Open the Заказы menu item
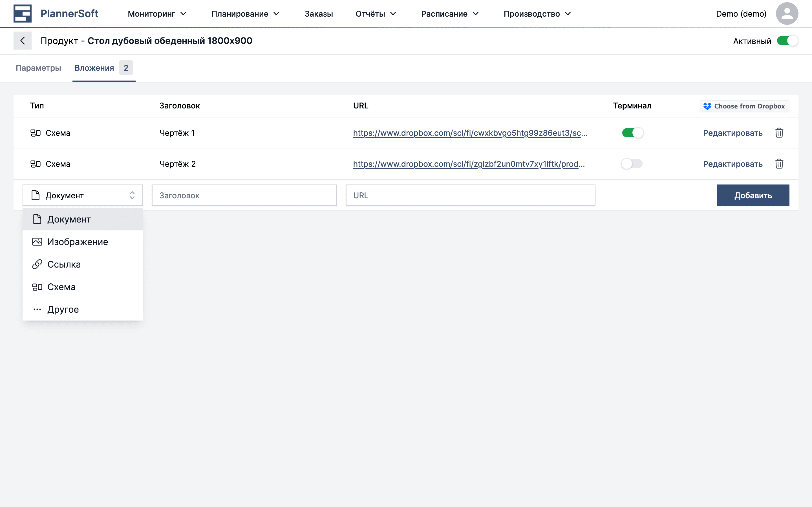812x507 pixels. (x=318, y=14)
